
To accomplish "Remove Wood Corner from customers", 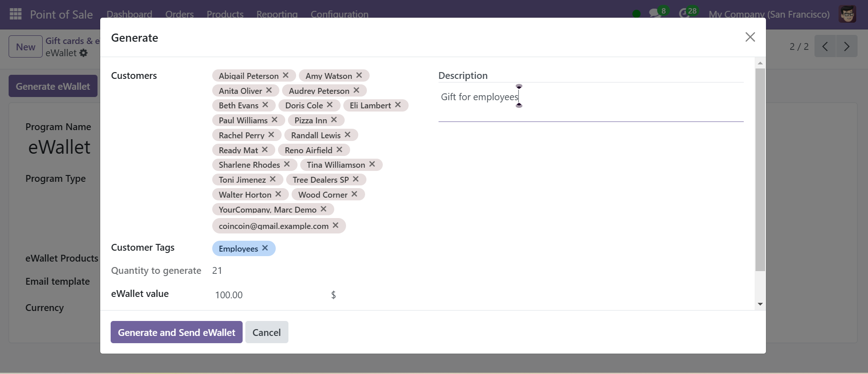I will [354, 194].
